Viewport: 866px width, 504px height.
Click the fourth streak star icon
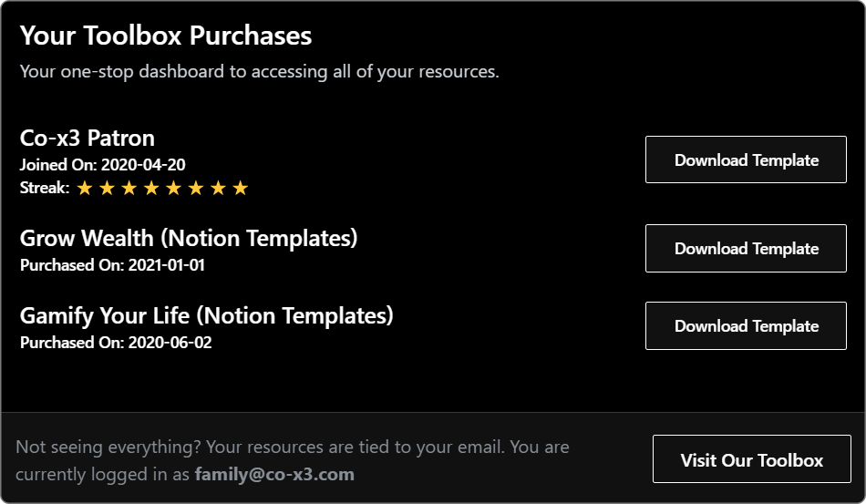pyautogui.click(x=151, y=189)
